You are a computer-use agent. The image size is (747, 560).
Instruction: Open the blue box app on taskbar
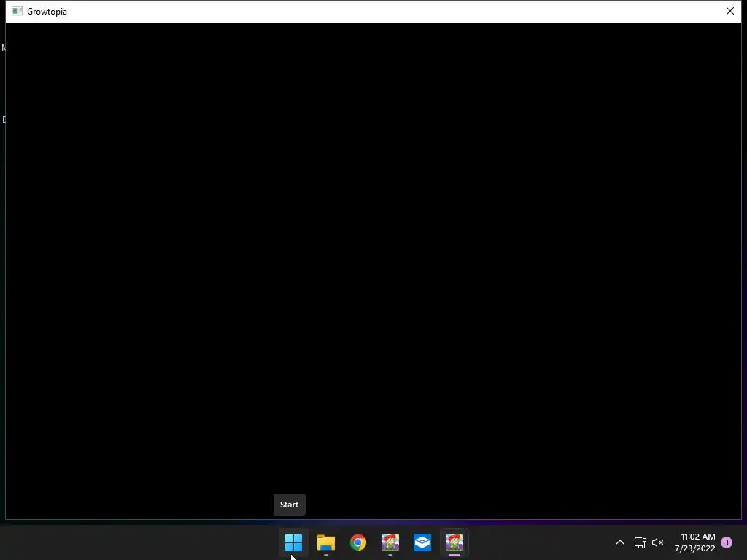pos(422,542)
